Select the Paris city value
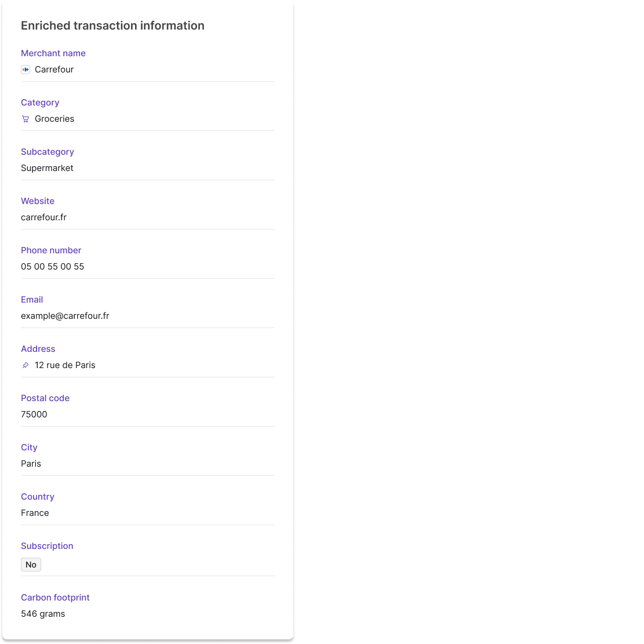 pos(31,464)
